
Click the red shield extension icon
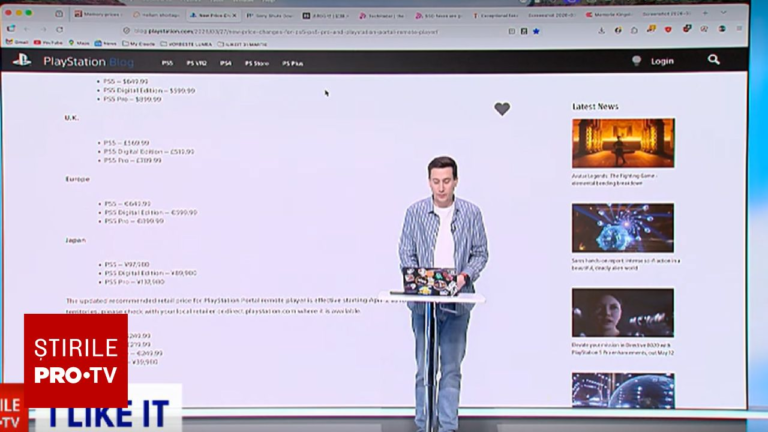point(668,30)
